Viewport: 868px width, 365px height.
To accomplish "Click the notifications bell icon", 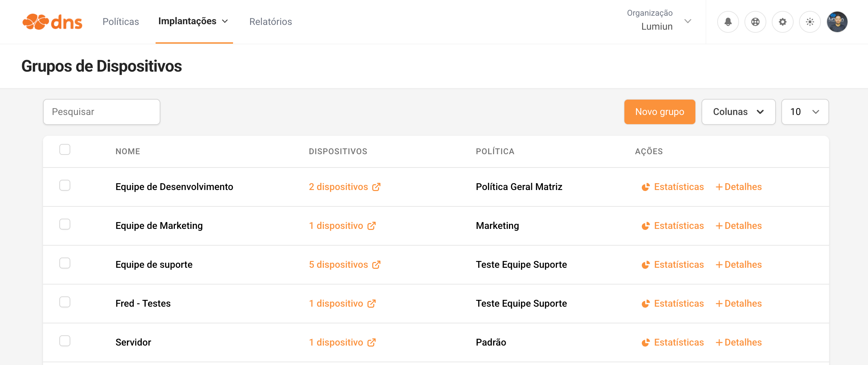I will point(728,22).
